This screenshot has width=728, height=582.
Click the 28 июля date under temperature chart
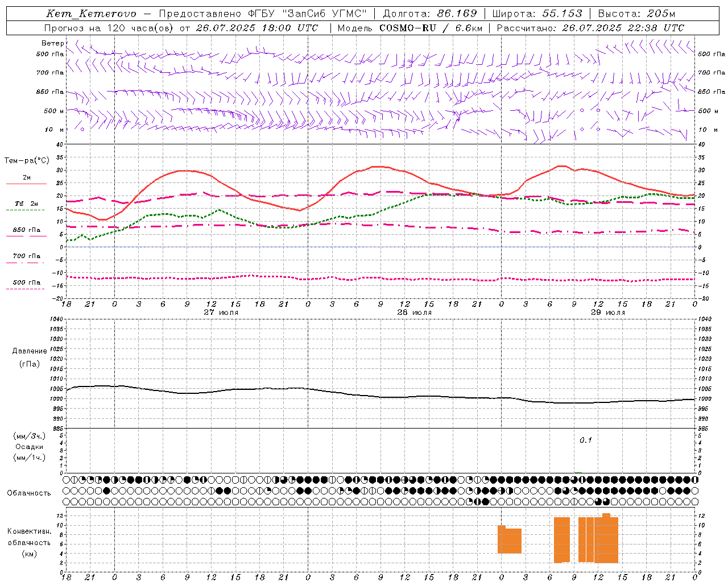coord(415,313)
